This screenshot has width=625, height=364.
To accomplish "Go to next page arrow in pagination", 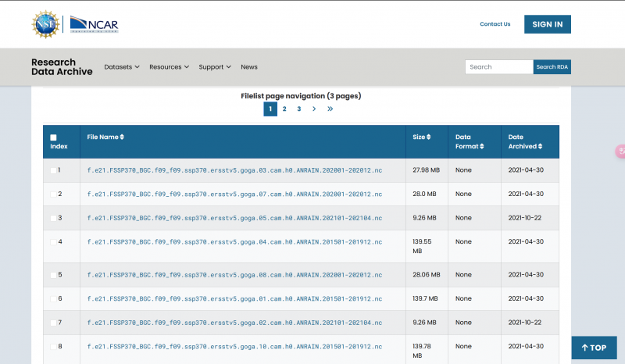I will pyautogui.click(x=314, y=109).
